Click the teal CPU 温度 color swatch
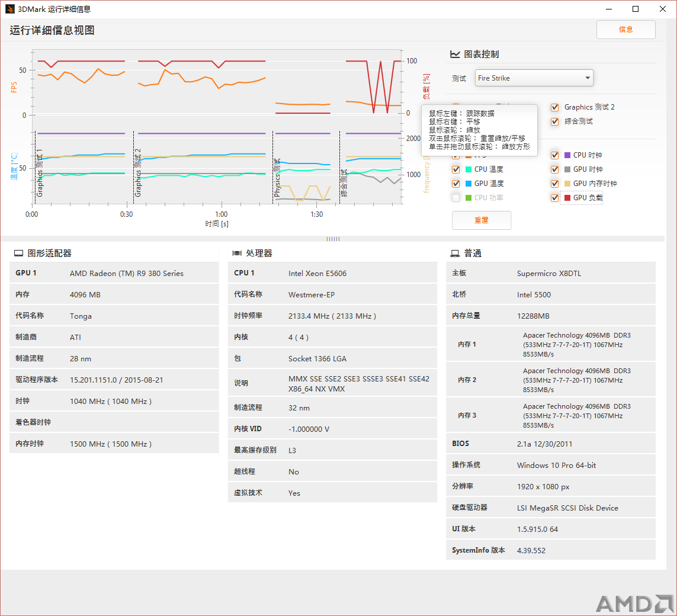Image resolution: width=677 pixels, height=616 pixels. click(x=469, y=169)
